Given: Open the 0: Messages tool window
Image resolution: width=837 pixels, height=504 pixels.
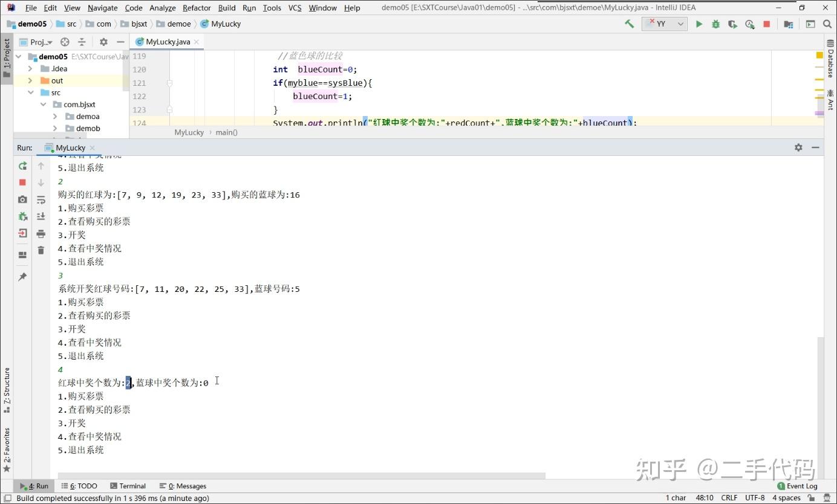Looking at the screenshot, I should pos(183,486).
